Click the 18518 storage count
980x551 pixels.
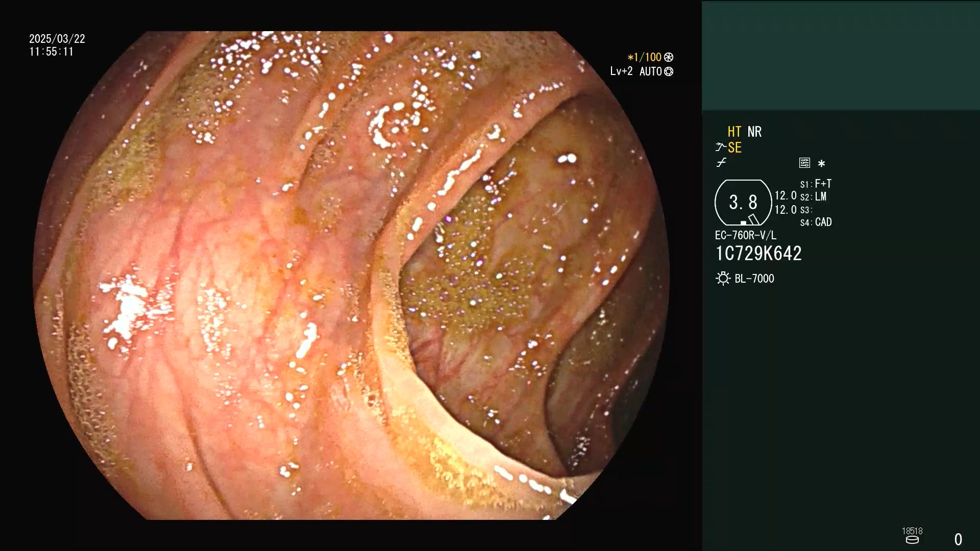point(912,531)
